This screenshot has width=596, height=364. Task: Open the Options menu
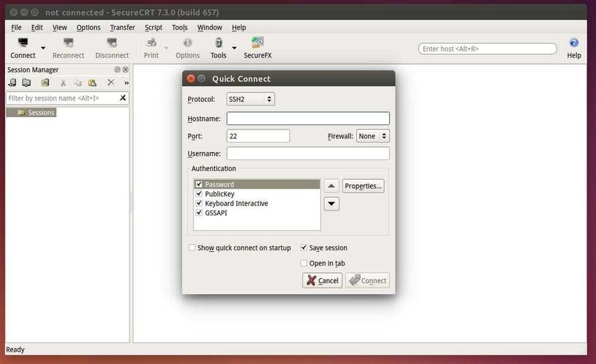point(89,28)
